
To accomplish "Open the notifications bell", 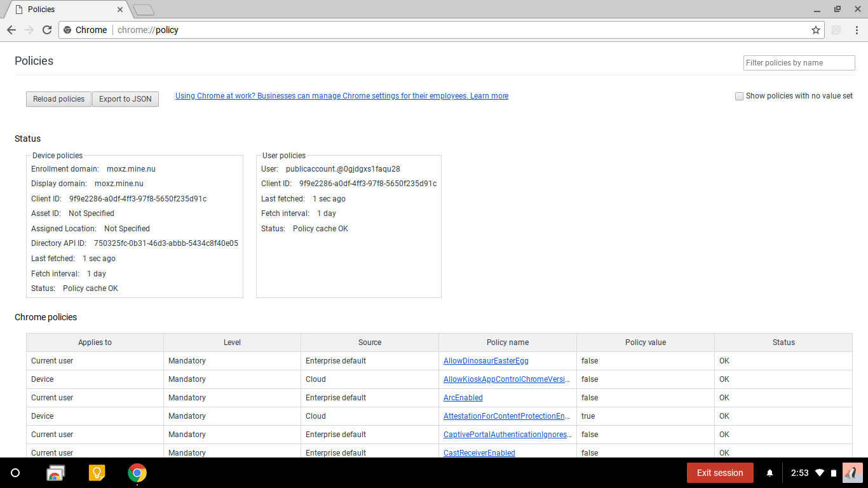I will pyautogui.click(x=770, y=473).
